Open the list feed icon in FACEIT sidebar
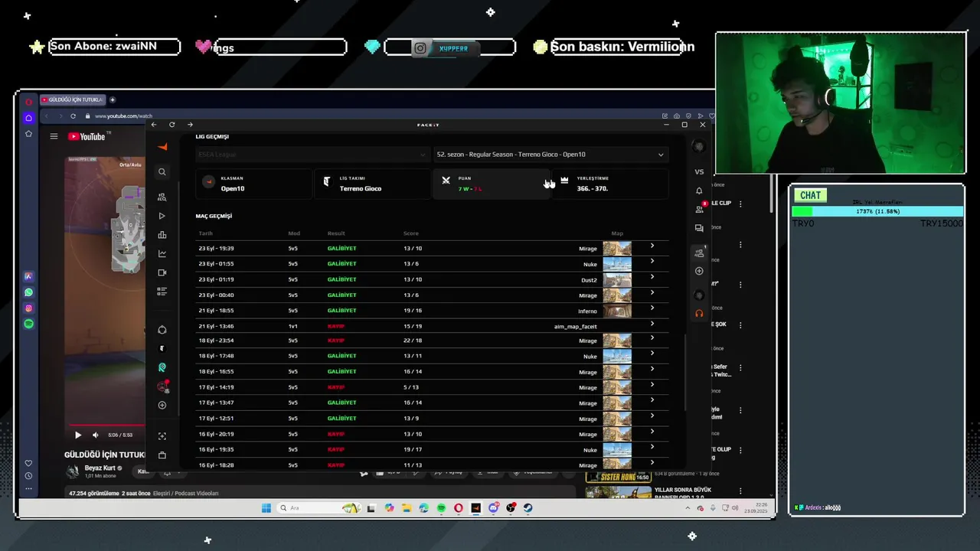This screenshot has width=980, height=551. (x=162, y=292)
